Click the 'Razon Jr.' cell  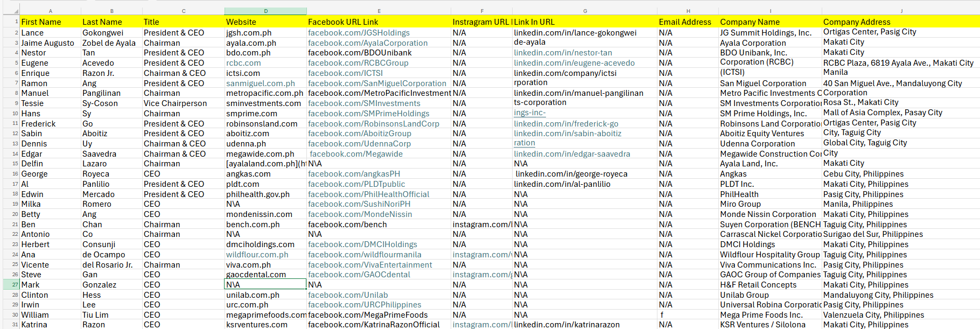click(112, 73)
